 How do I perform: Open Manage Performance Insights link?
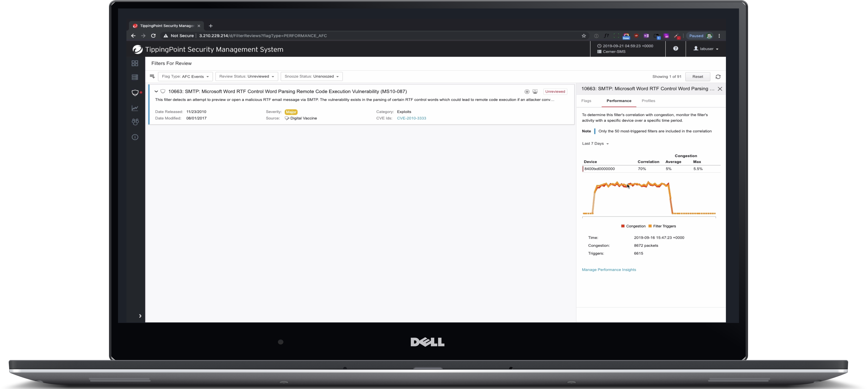click(x=608, y=270)
